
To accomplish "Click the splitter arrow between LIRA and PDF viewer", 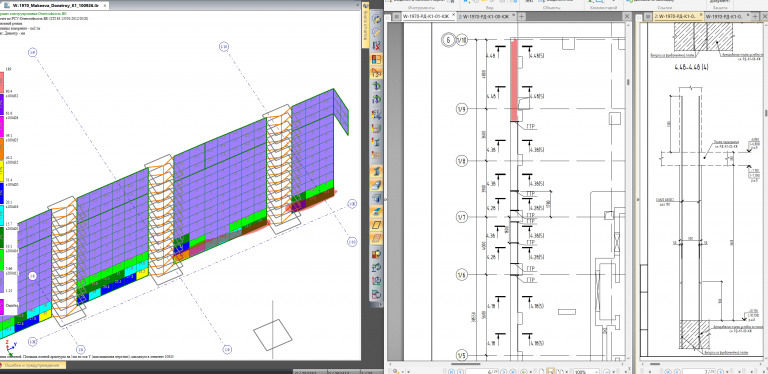I will point(385,199).
